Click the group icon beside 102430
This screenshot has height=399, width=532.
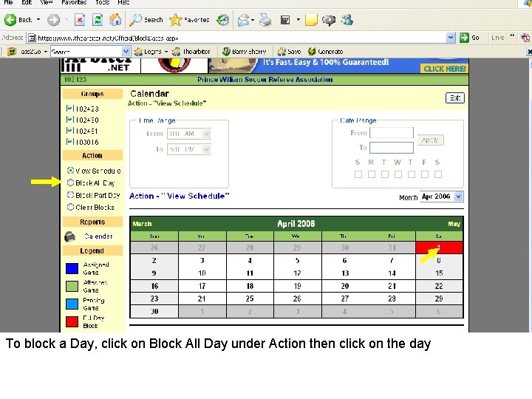coord(69,120)
